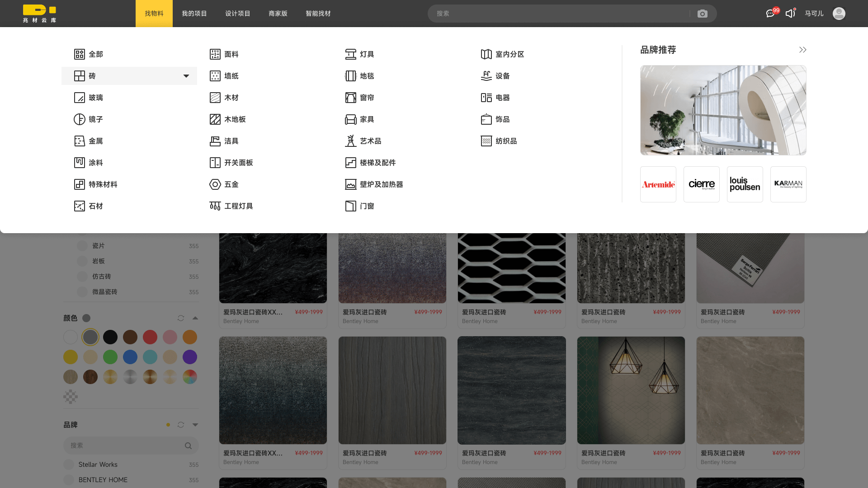Select the 玻璃 glass category icon
This screenshot has height=488, width=868.
coord(80,98)
